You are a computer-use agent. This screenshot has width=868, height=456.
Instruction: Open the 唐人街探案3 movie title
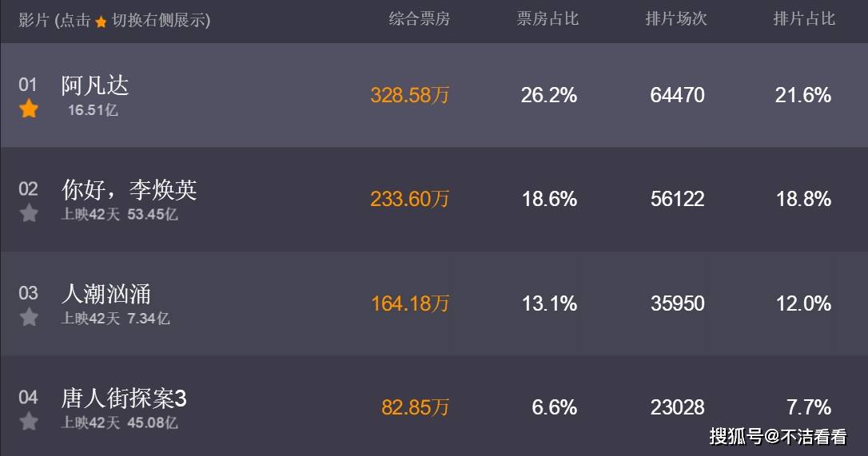(124, 398)
